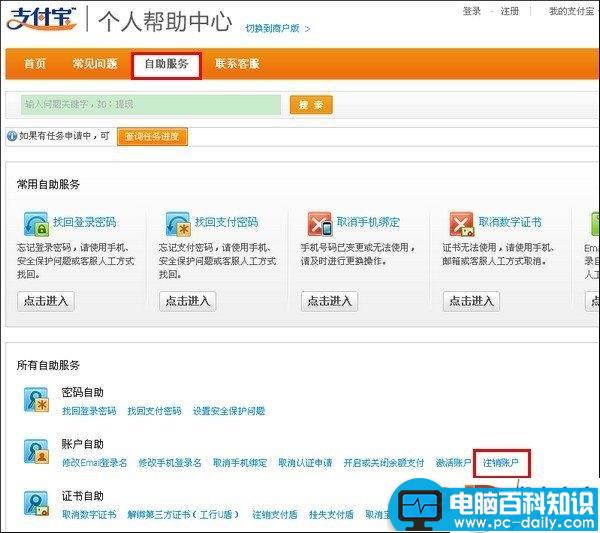The image size is (600, 533).
Task: Click 修改Email登录名 link
Action: (95, 463)
